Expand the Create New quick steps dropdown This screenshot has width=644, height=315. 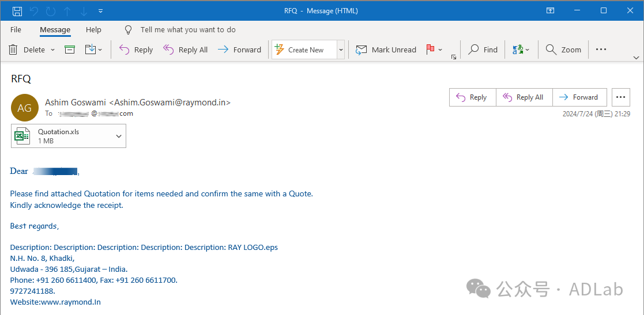pos(341,50)
